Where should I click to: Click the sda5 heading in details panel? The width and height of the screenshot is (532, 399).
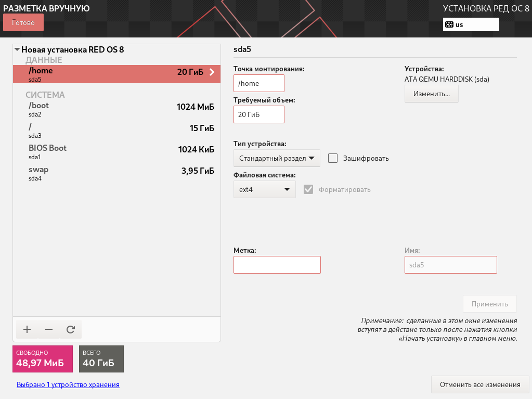click(x=242, y=49)
